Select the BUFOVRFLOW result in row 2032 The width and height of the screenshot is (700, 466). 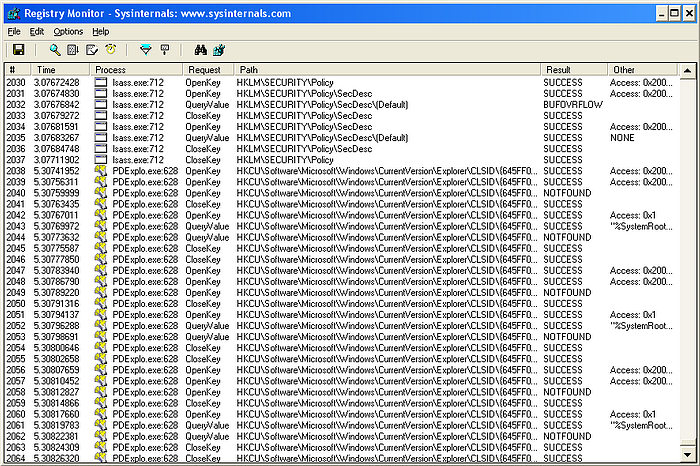573,104
